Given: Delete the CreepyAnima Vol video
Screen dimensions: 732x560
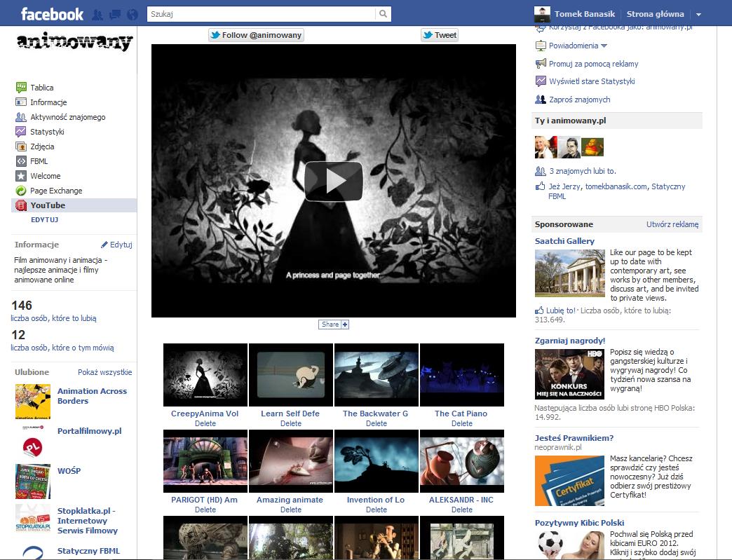Looking at the screenshot, I should tap(205, 423).
